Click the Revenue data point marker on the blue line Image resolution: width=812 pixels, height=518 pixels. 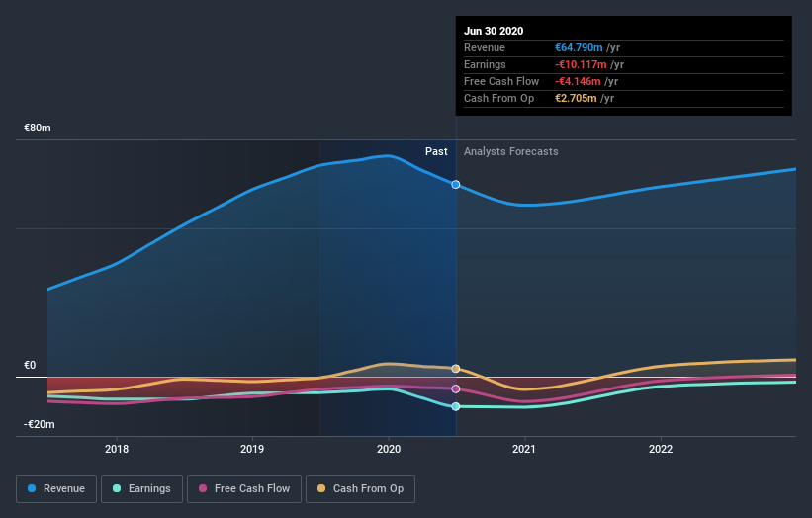tap(456, 185)
